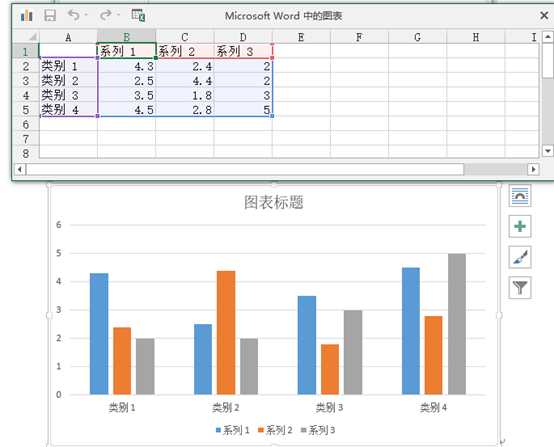Click the orange 类别 2 bar

(x=226, y=333)
